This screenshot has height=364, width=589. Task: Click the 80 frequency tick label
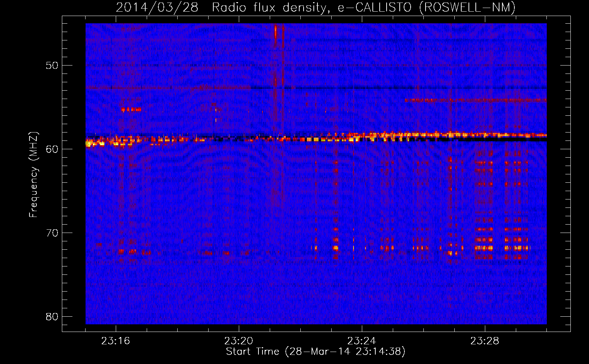(x=52, y=317)
